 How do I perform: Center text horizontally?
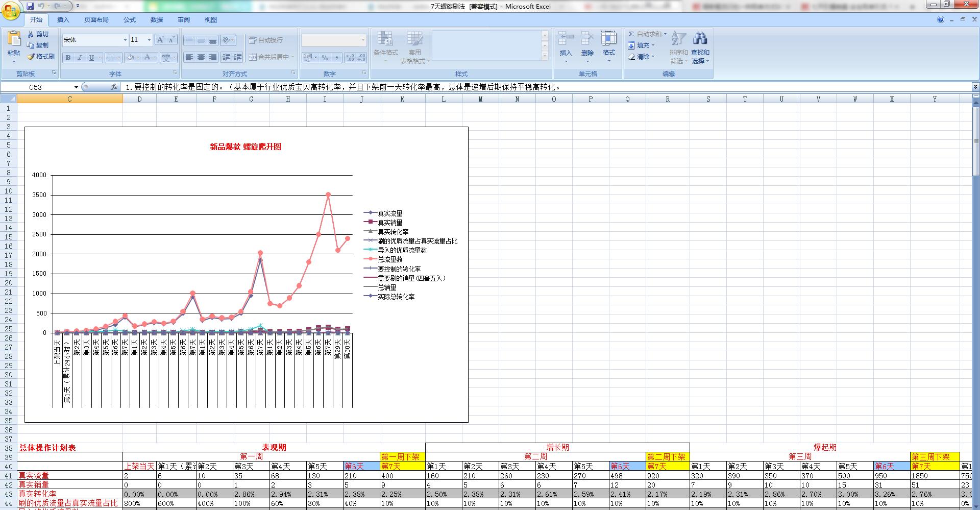[x=201, y=57]
